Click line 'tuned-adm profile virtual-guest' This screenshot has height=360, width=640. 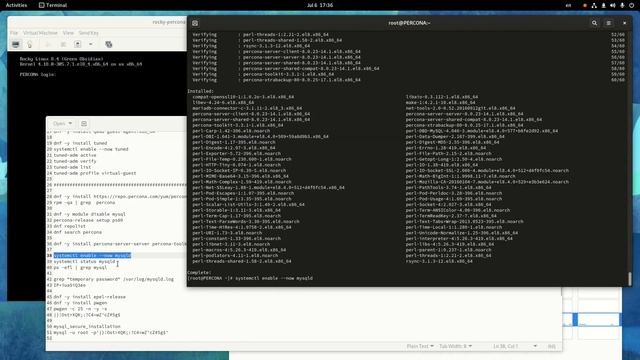(95, 173)
